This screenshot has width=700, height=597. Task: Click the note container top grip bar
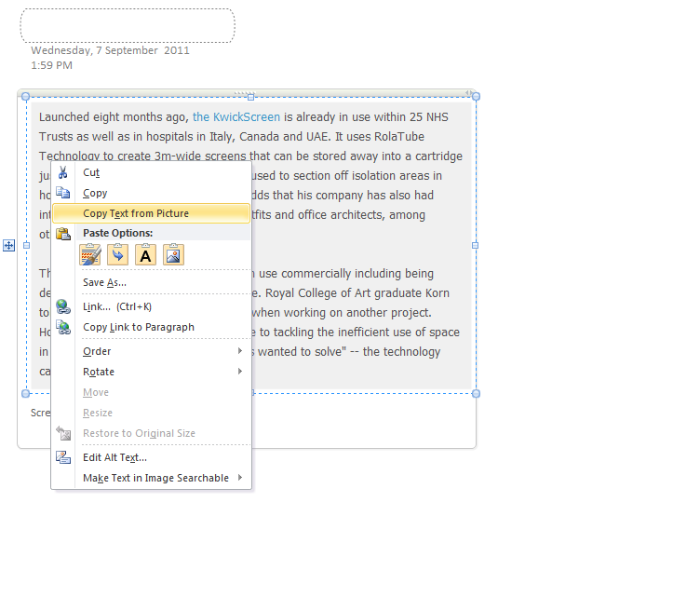(x=245, y=93)
